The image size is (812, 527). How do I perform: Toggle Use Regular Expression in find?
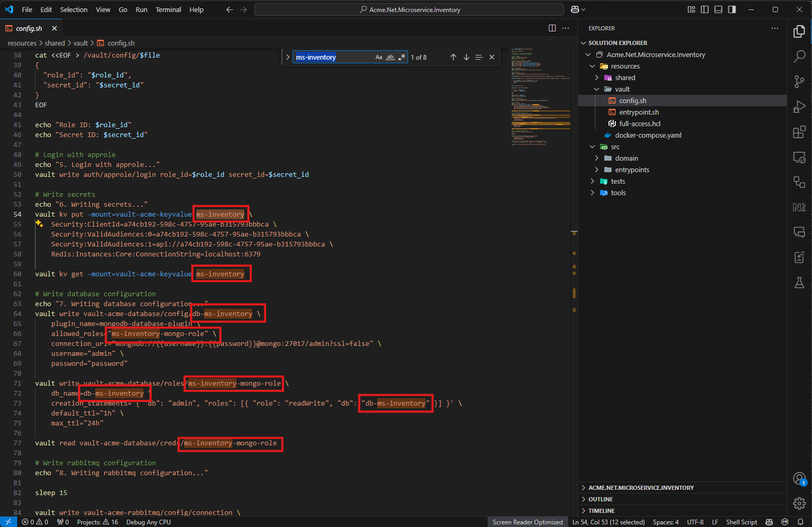pos(402,57)
